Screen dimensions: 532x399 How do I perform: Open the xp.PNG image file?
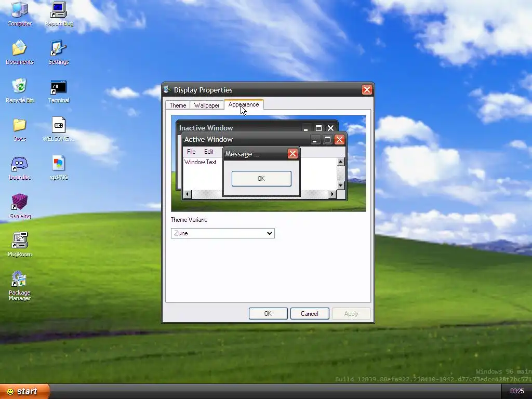pos(59,168)
